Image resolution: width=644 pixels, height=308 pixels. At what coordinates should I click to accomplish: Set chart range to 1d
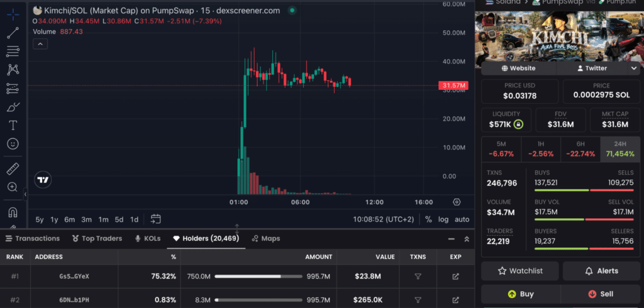pyautogui.click(x=134, y=219)
